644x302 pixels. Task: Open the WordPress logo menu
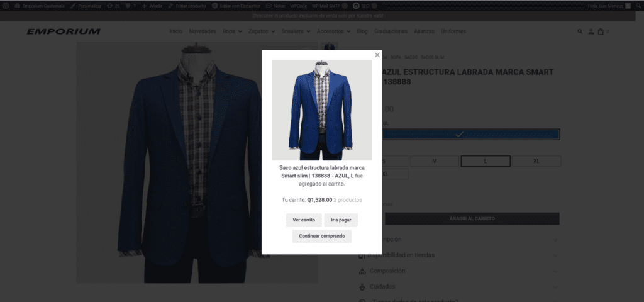pyautogui.click(x=6, y=6)
